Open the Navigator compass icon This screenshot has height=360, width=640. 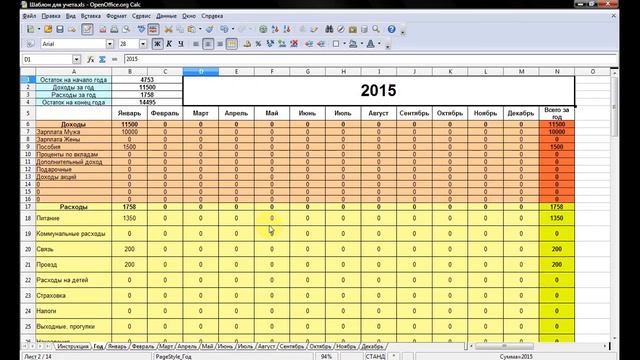point(341,29)
